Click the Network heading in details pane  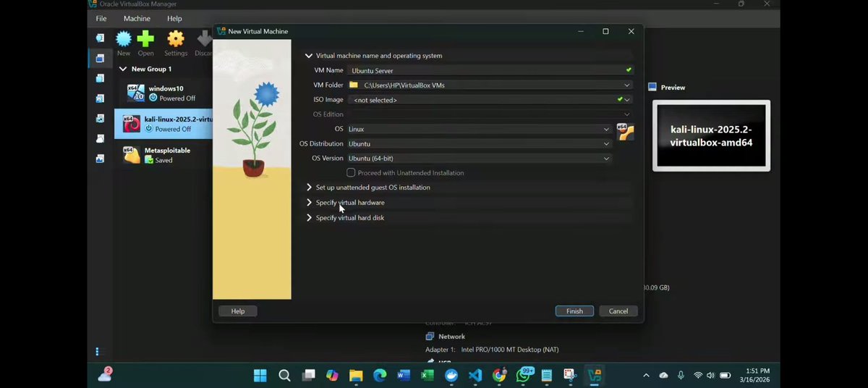point(451,337)
